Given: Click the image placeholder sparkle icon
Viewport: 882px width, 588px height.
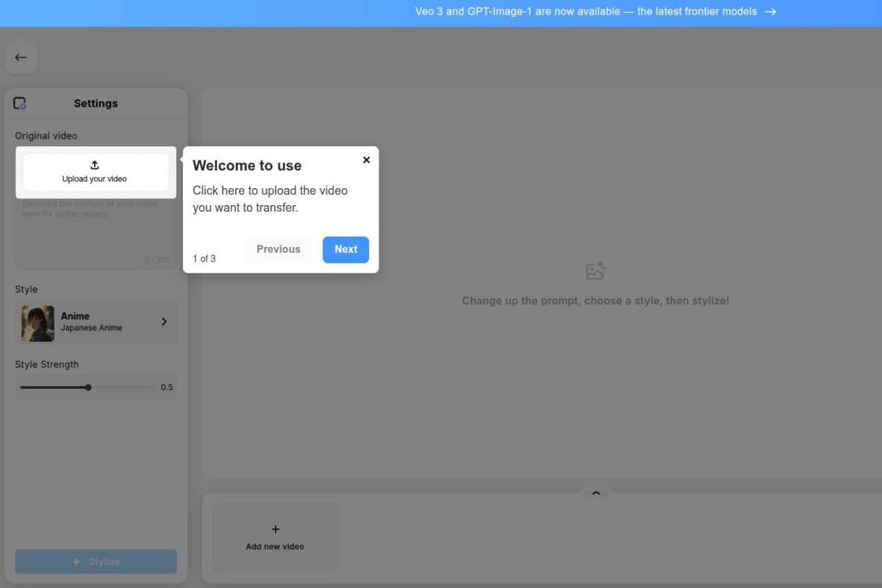Looking at the screenshot, I should [595, 270].
